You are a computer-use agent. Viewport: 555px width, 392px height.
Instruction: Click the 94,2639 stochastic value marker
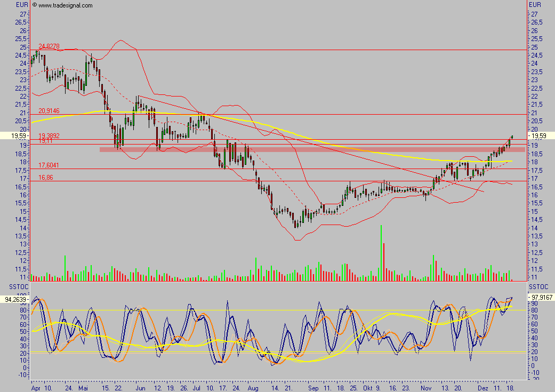[x=15, y=300]
